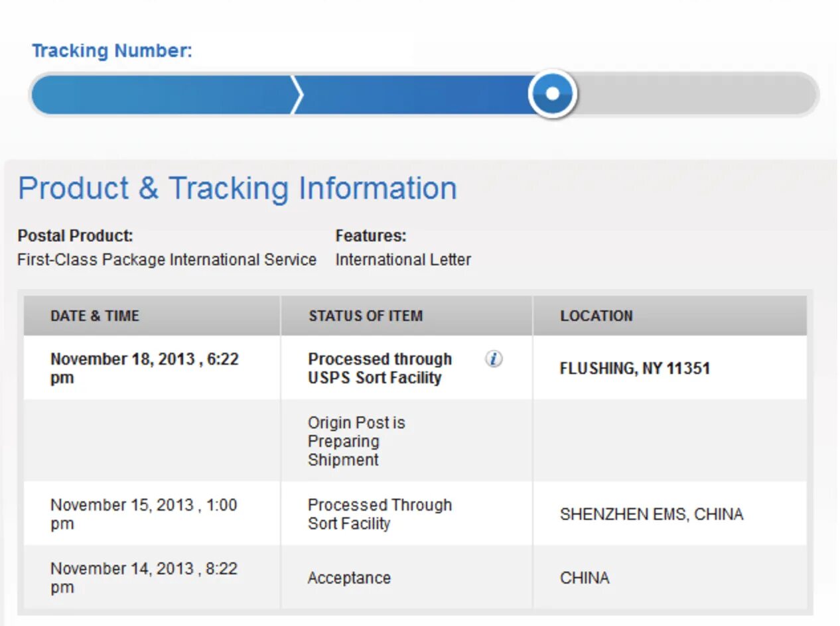The width and height of the screenshot is (840, 626).
Task: Click the International Letter feature text
Action: click(403, 259)
